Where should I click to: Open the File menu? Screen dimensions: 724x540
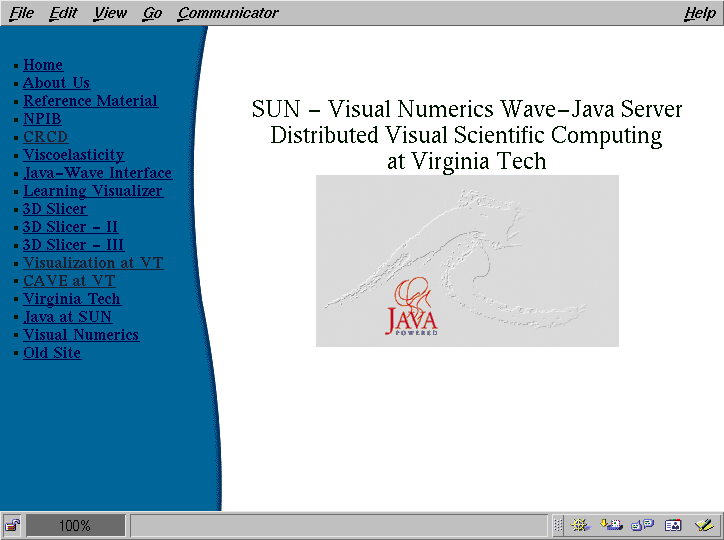pos(22,13)
